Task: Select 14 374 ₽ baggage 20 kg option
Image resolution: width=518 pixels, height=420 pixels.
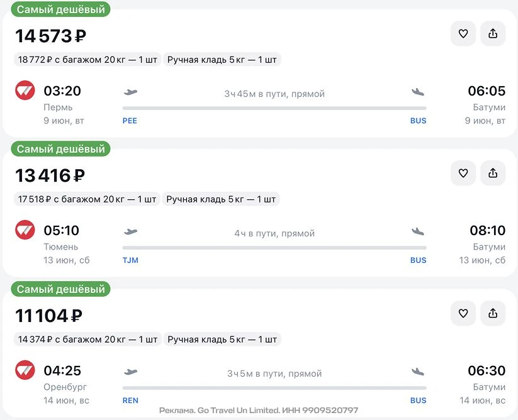Action: 87,340
